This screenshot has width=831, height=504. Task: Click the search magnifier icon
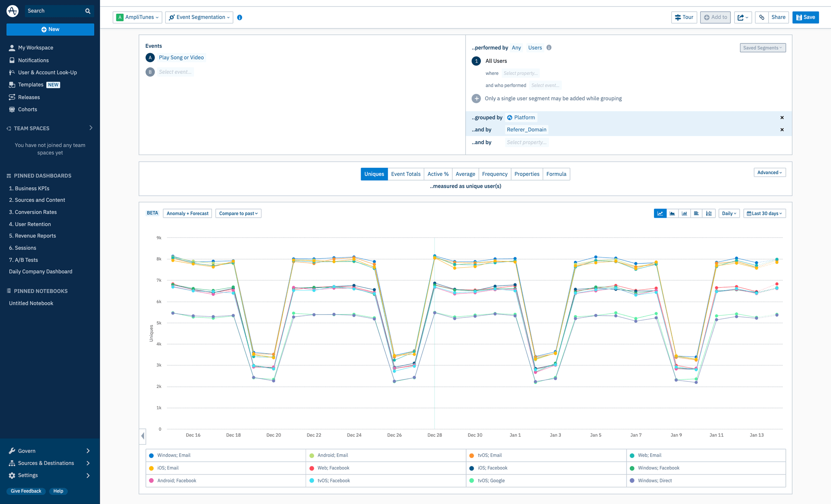pyautogui.click(x=87, y=11)
